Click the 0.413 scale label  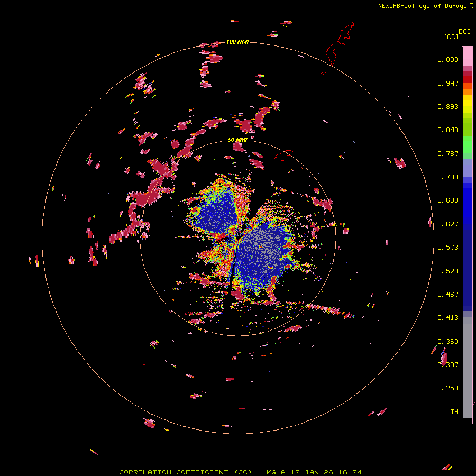[x=448, y=318]
